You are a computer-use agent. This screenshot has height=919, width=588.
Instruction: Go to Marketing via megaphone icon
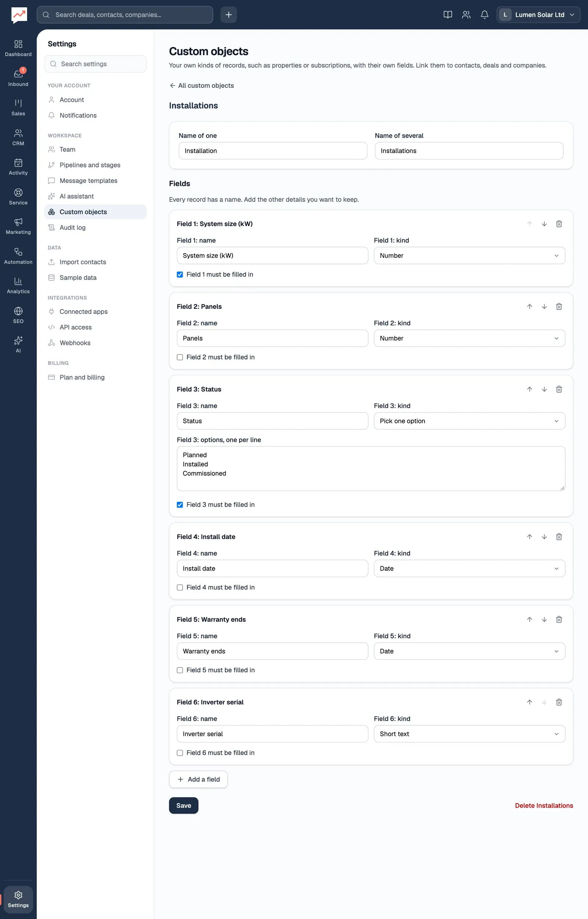point(18,226)
